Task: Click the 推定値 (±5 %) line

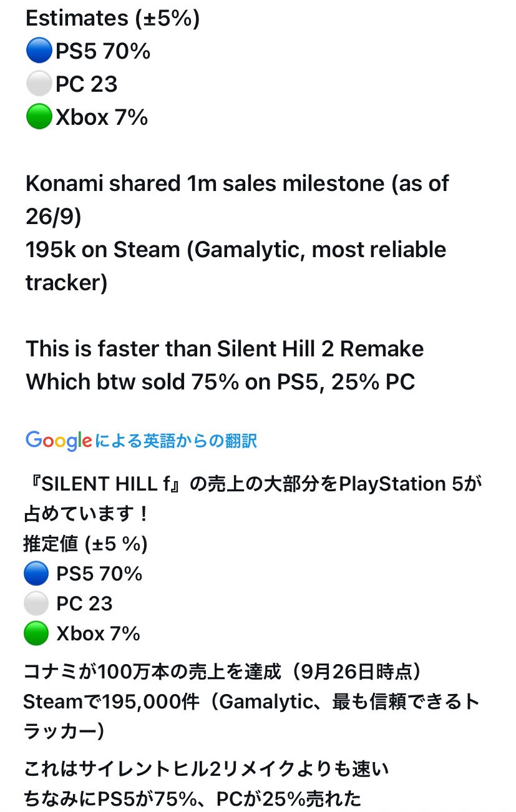Action: point(85,544)
